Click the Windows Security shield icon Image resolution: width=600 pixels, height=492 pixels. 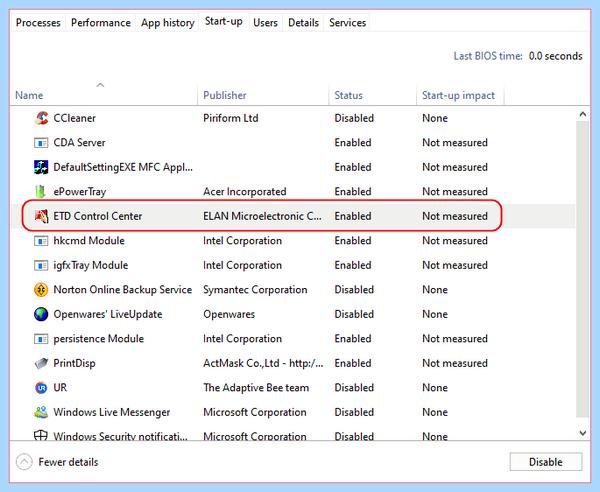coord(41,435)
